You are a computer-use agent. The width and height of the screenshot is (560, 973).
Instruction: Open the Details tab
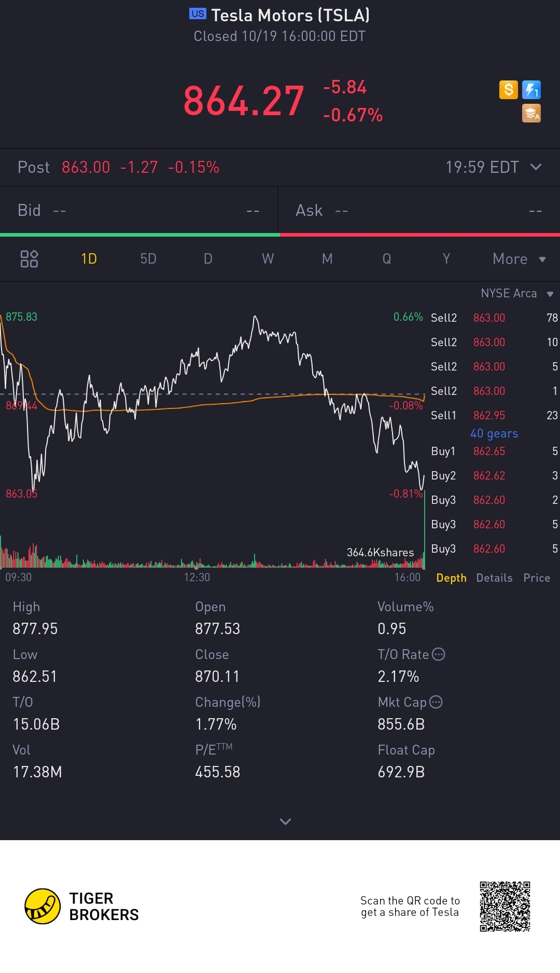[x=494, y=578]
